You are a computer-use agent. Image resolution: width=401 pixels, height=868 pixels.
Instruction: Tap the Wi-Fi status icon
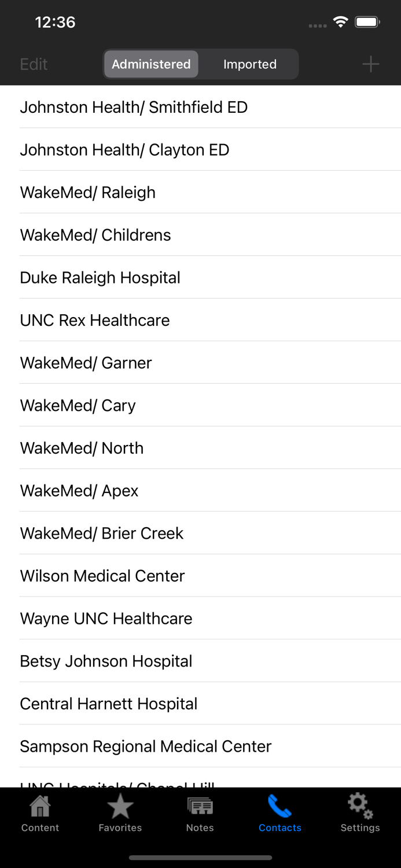click(x=340, y=21)
